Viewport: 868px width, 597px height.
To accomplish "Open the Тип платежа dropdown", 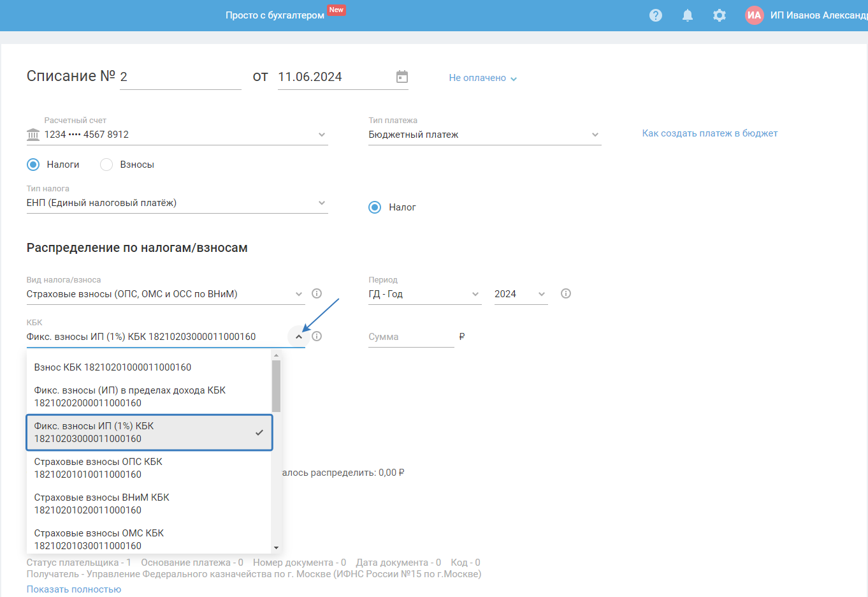I will coord(484,135).
